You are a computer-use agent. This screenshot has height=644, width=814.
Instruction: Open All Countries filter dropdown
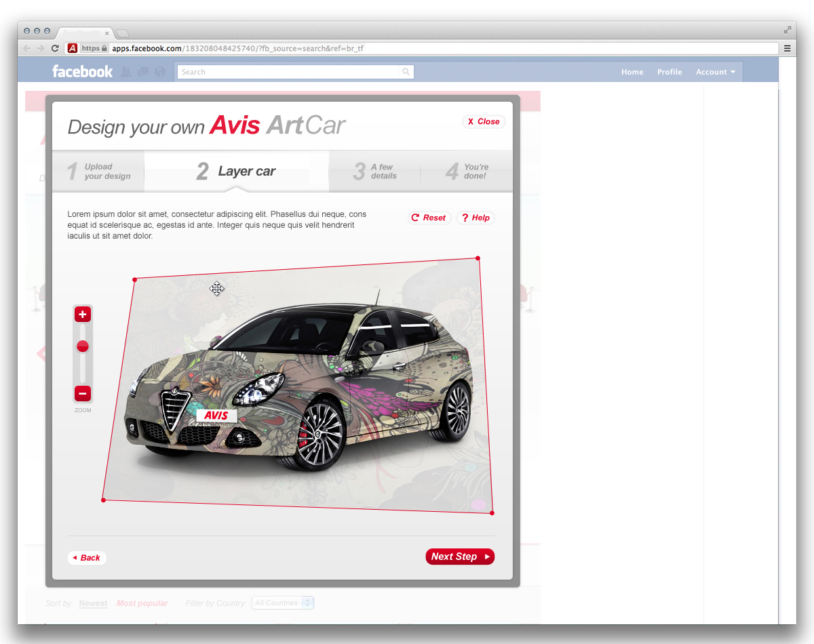283,603
